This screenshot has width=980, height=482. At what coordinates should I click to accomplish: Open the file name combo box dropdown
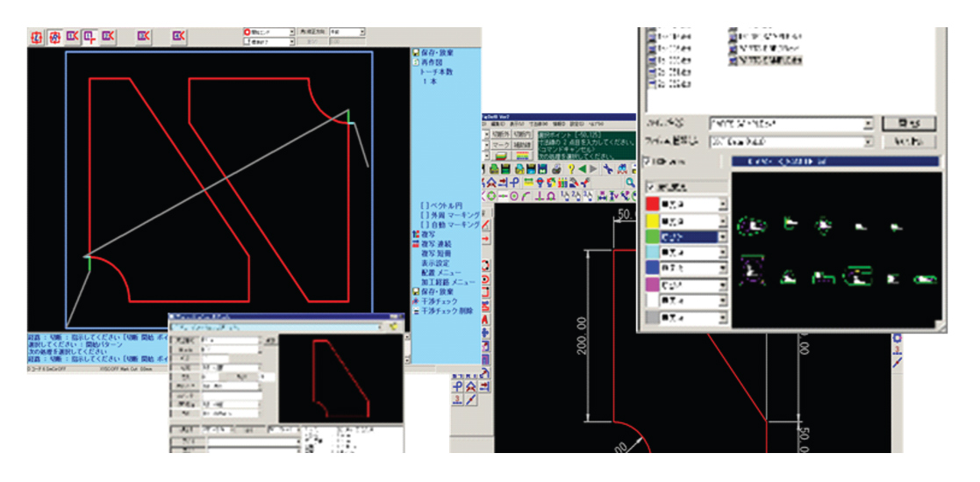867,124
